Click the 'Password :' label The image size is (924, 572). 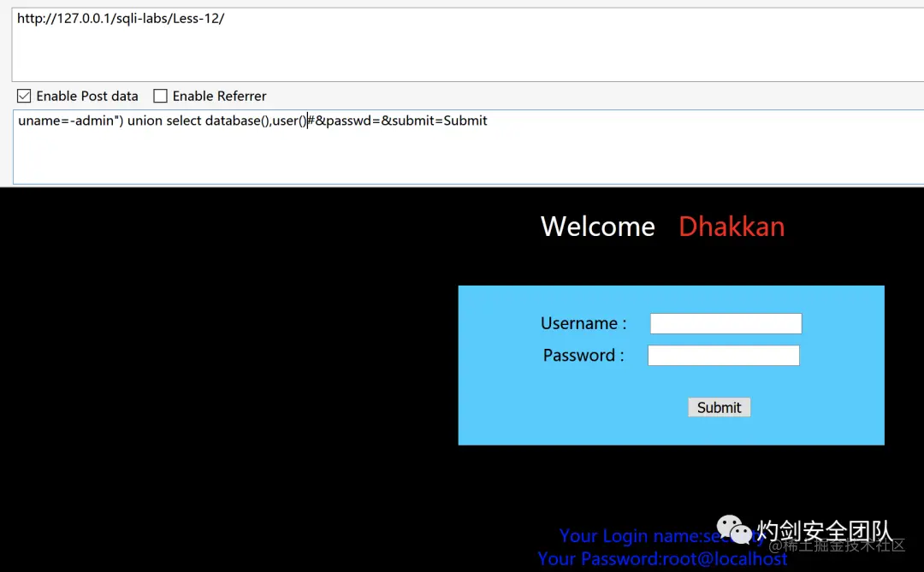[x=583, y=355]
